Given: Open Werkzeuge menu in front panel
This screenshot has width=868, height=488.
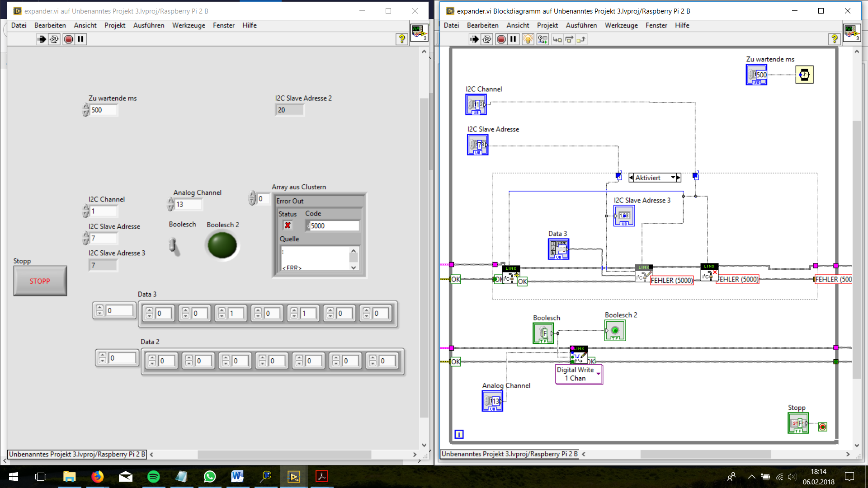Looking at the screenshot, I should tap(189, 25).
